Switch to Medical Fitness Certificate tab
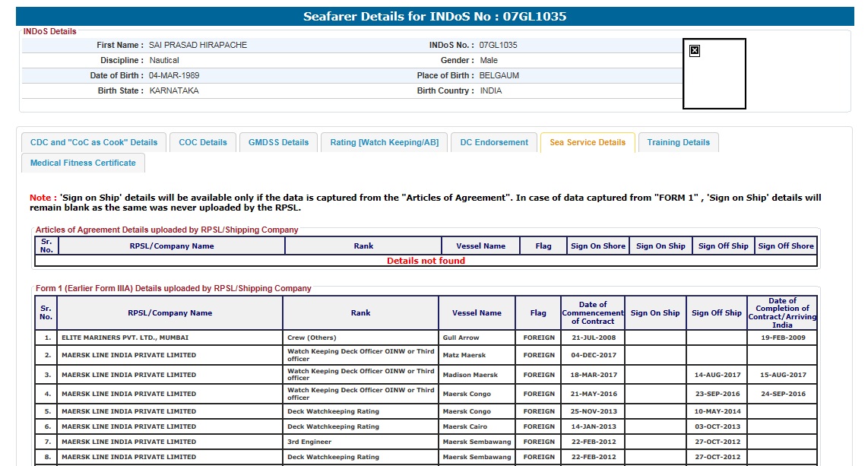 click(83, 163)
